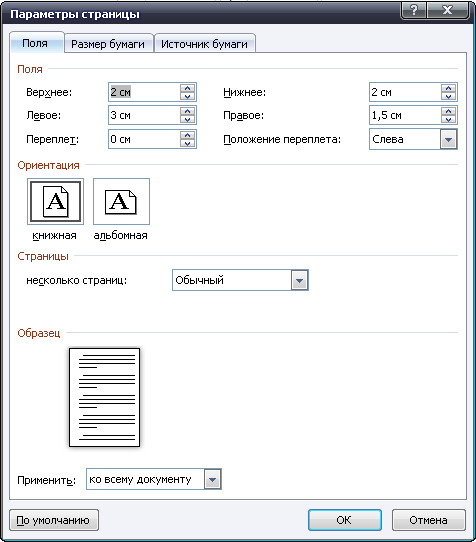Decrease the Левое margin with down arrow

pos(187,119)
